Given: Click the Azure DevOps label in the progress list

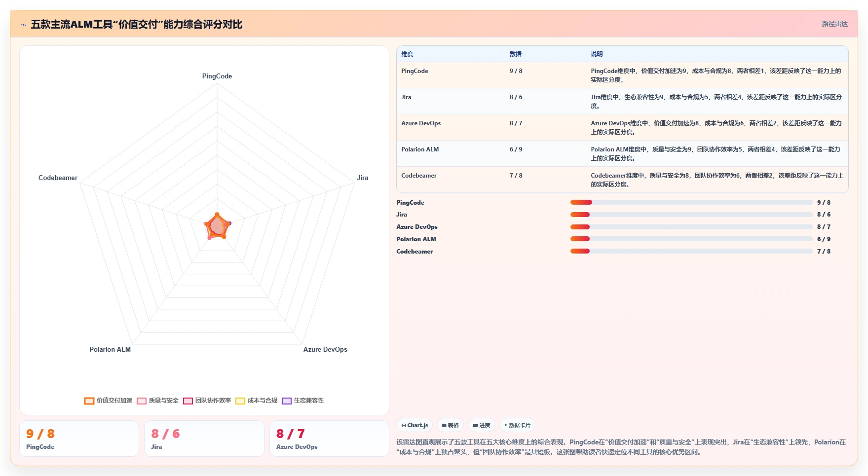Looking at the screenshot, I should [x=417, y=227].
